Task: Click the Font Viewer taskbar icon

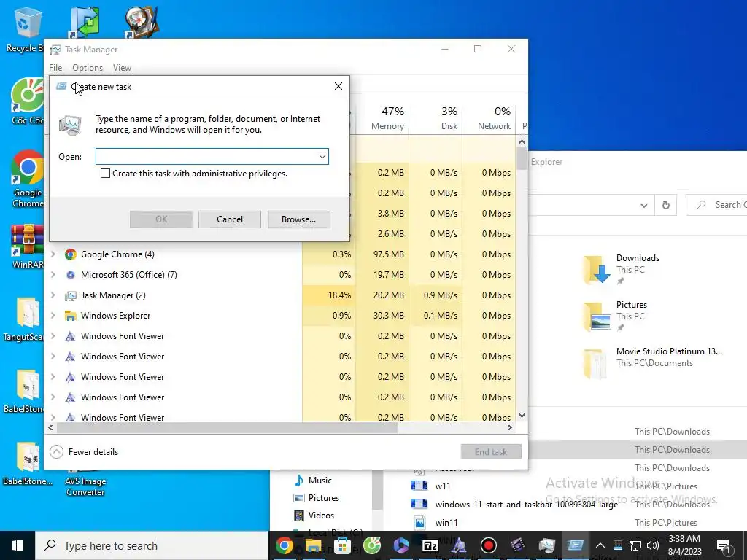Action: coord(459,545)
